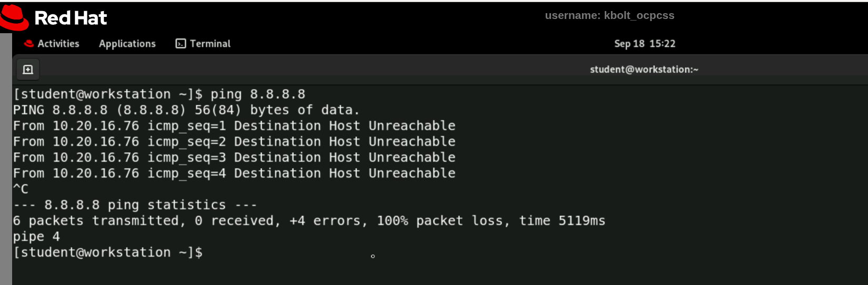The height and width of the screenshot is (285, 868).
Task: Open the clock showing Sep 18 15:22
Action: click(x=644, y=44)
